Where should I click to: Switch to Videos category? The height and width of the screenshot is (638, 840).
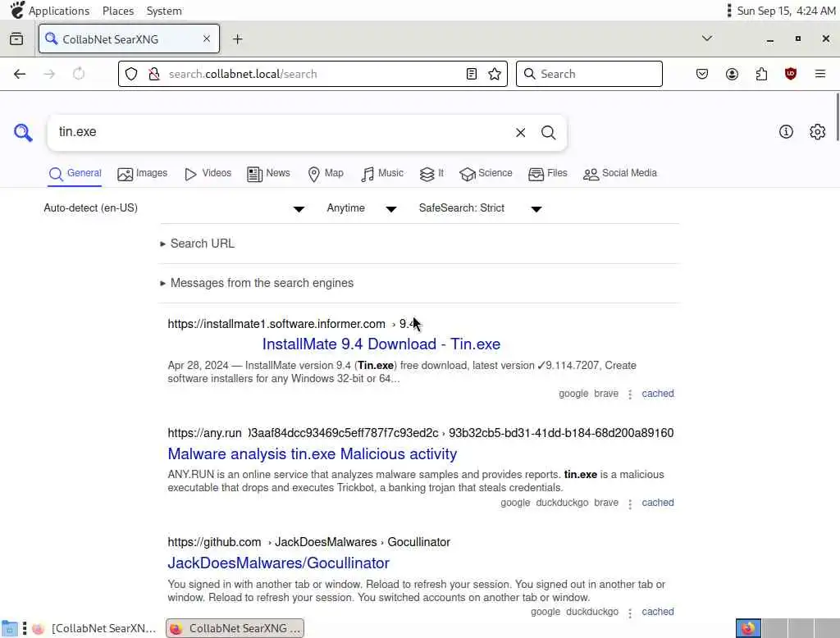click(208, 174)
